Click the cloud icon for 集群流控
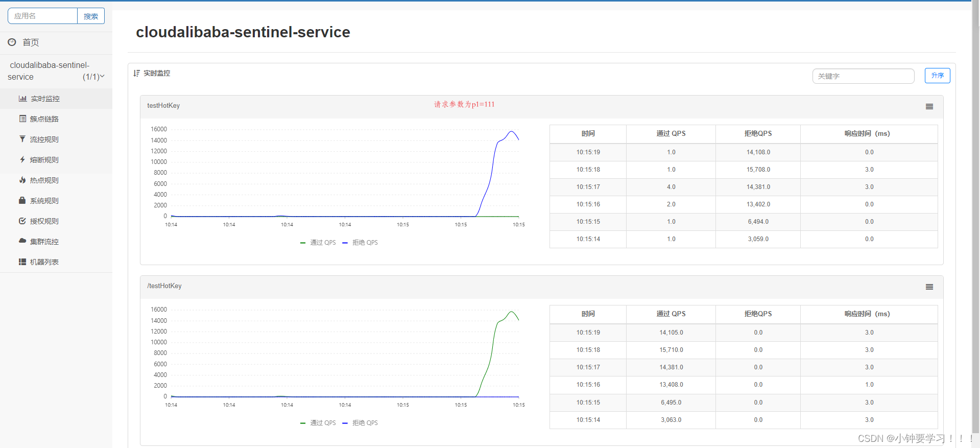The height and width of the screenshot is (448, 980). coord(22,241)
